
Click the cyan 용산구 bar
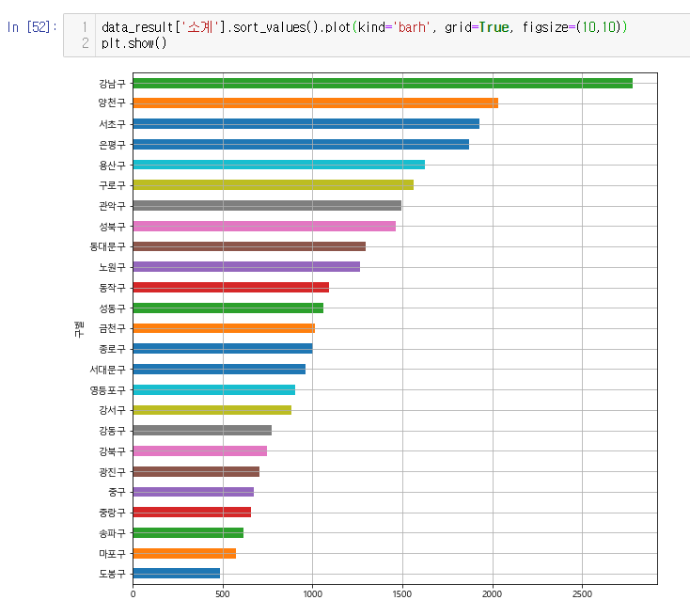pyautogui.click(x=278, y=165)
